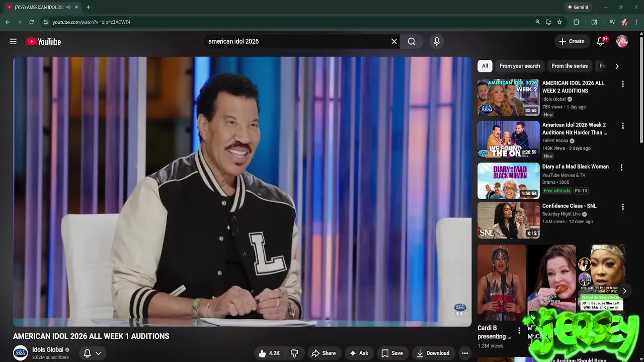Open options for Week 2 Auditions video
Viewport: 644px width, 362px height.
coord(623,84)
